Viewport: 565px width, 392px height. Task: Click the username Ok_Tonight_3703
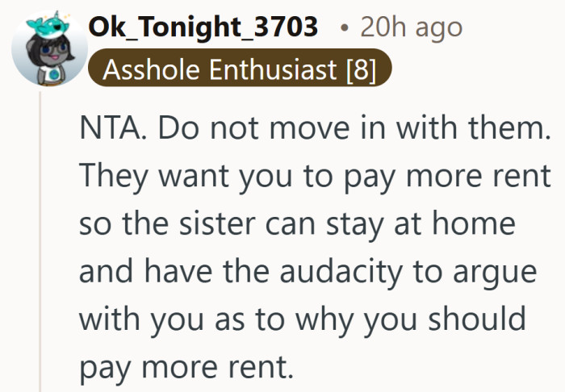[x=203, y=27]
